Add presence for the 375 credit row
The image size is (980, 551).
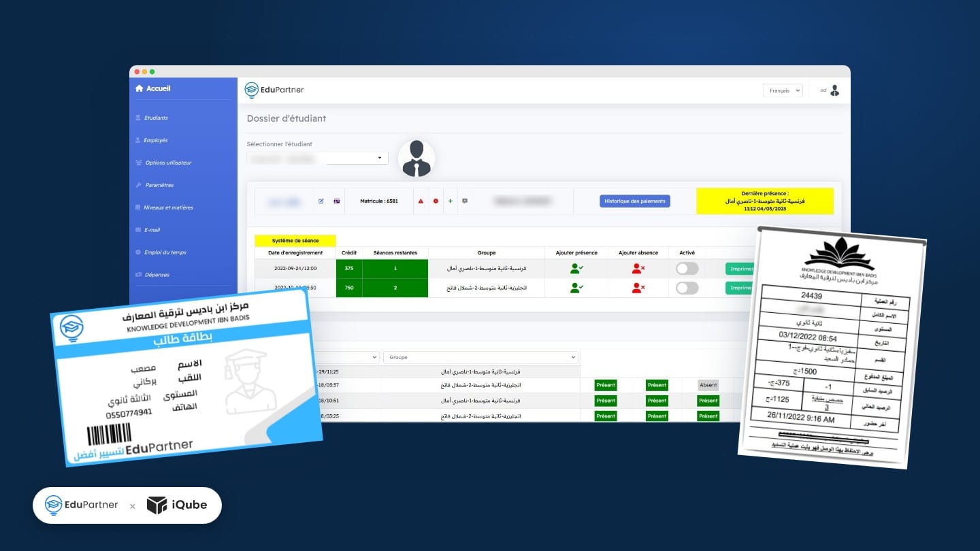click(x=576, y=269)
